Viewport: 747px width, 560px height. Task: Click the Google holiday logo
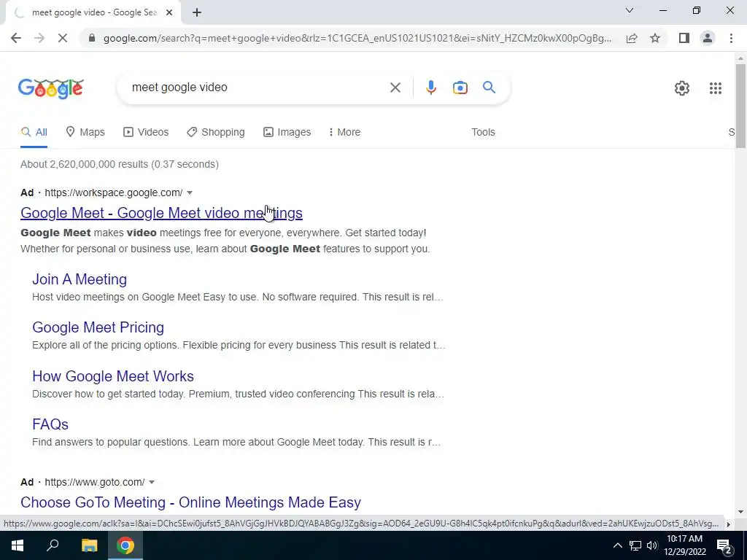click(51, 88)
